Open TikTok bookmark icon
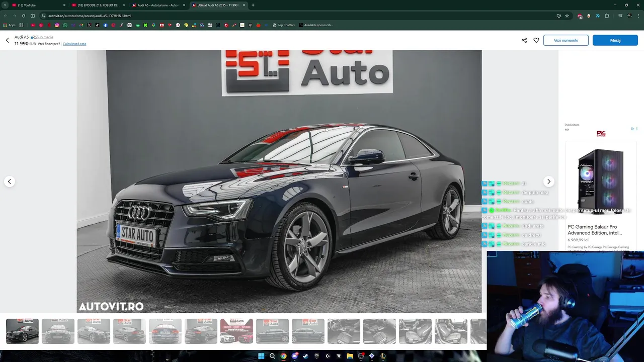The height and width of the screenshot is (362, 644). pyautogui.click(x=97, y=25)
